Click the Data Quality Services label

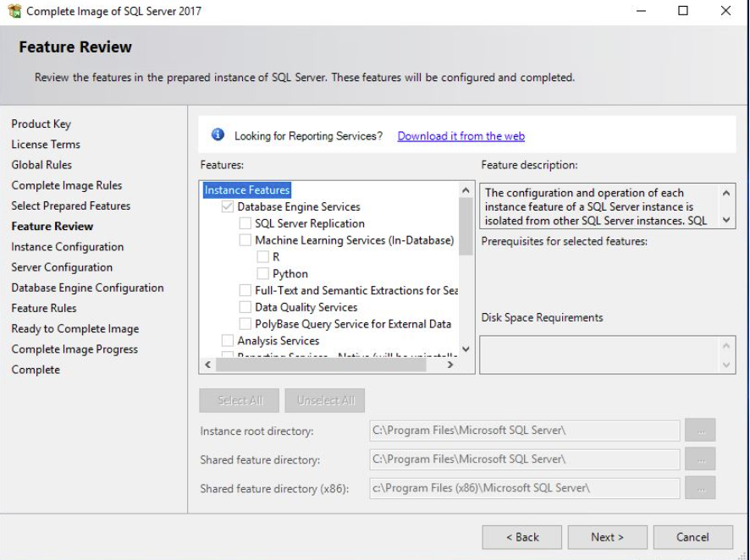[x=306, y=307]
